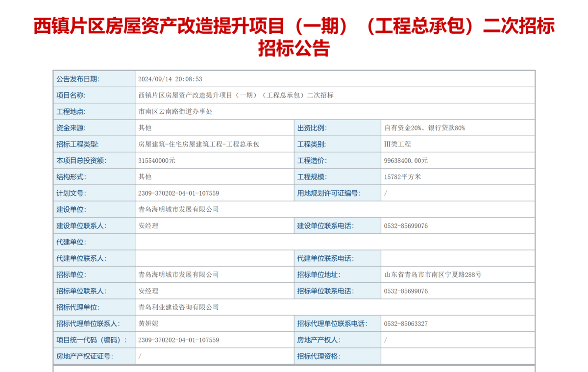Screen dimensions: 588x372
Task: Click the 工程造价 value 99638400.00元
Action: tap(406, 160)
